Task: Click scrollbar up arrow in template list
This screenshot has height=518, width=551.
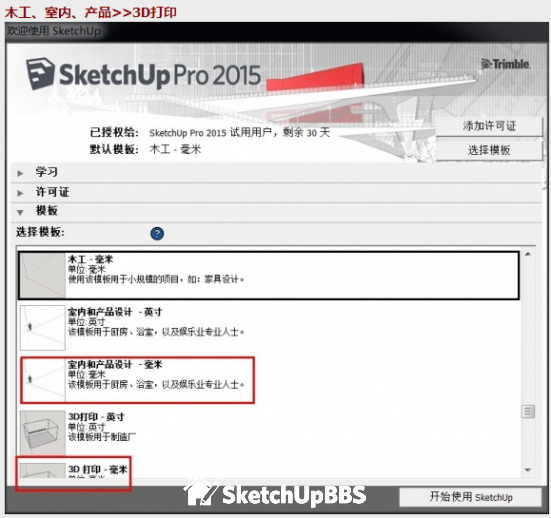Action: [527, 254]
